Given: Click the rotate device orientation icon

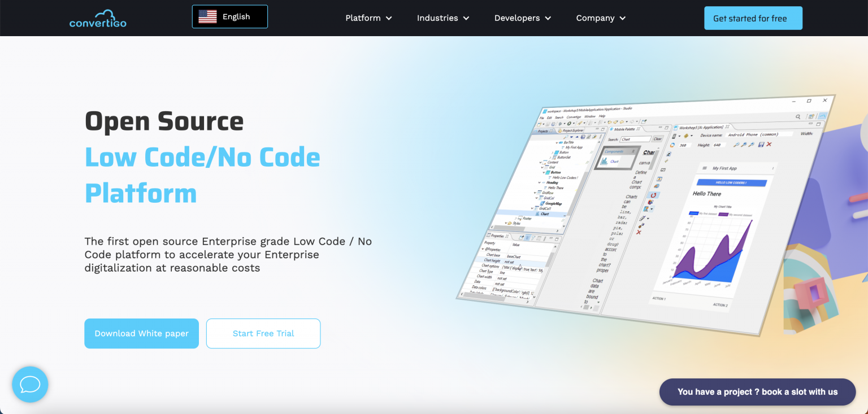Looking at the screenshot, I should pos(672,144).
